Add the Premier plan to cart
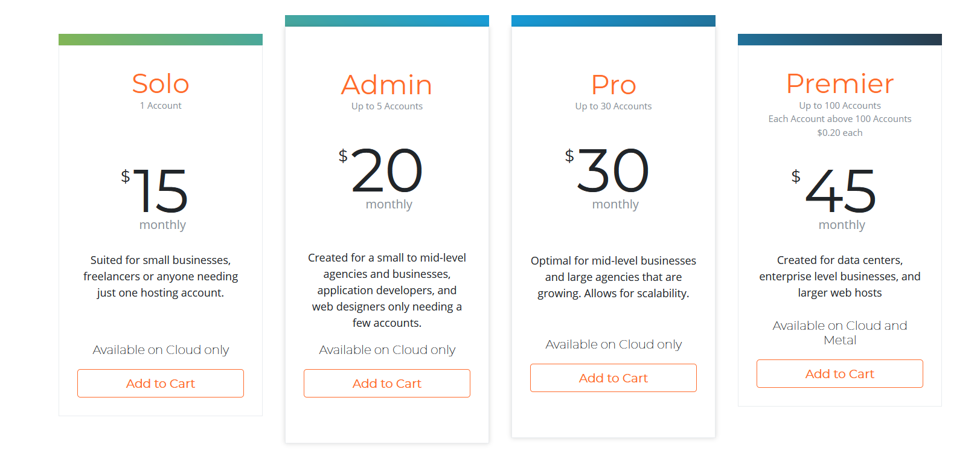 coord(840,374)
